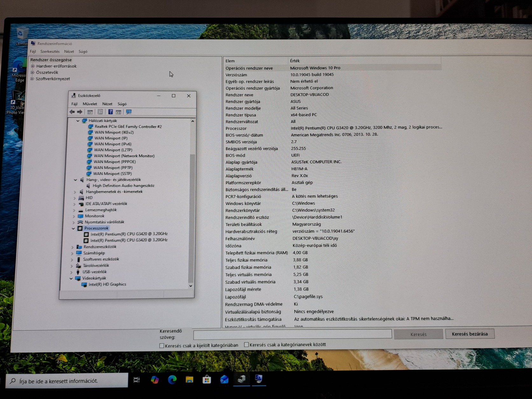Select the Rendszer összegzése tree root
Screen dimensions: 532x399
click(x=51, y=60)
